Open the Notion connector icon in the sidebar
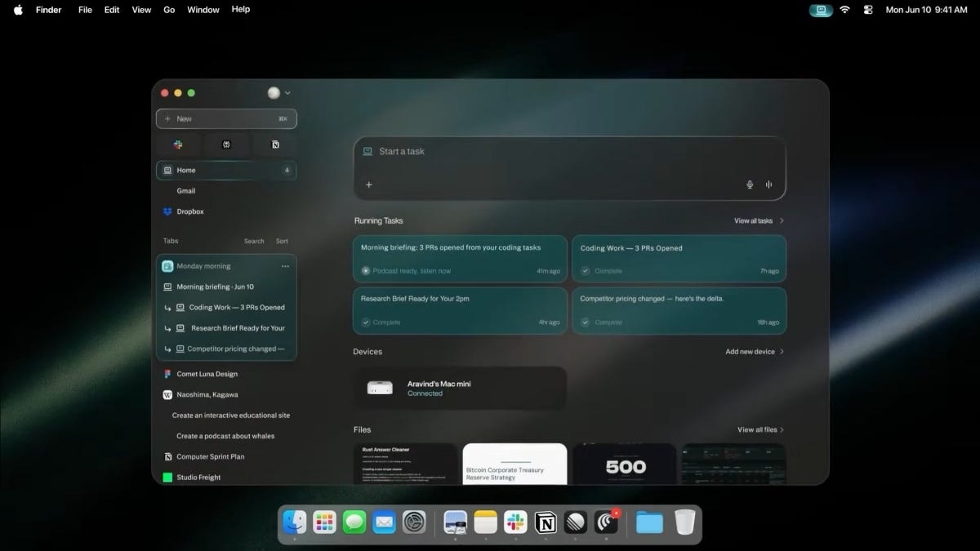This screenshot has height=551, width=980. (275, 144)
